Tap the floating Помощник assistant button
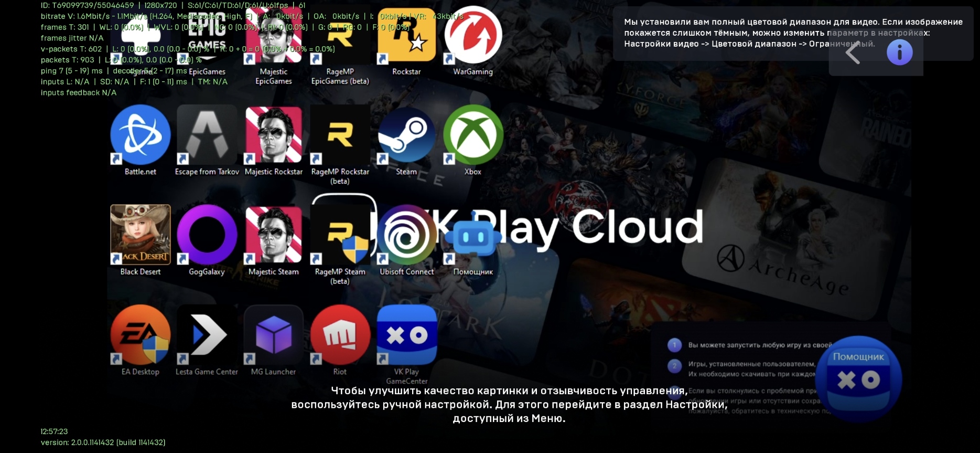980x453 pixels. coord(858,379)
